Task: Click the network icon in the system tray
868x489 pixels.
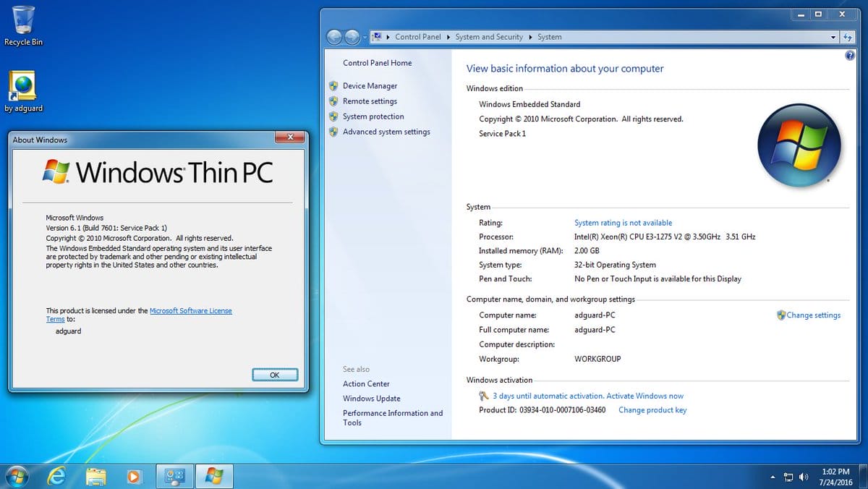Action: (x=788, y=477)
